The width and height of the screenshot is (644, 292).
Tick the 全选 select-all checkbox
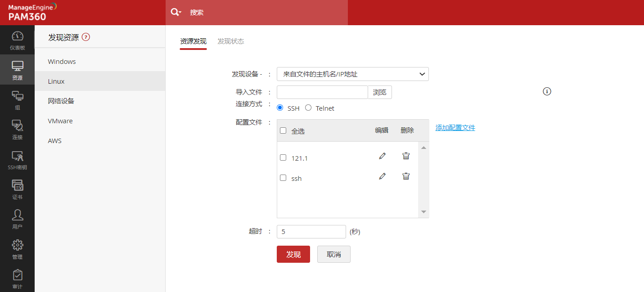coord(283,130)
